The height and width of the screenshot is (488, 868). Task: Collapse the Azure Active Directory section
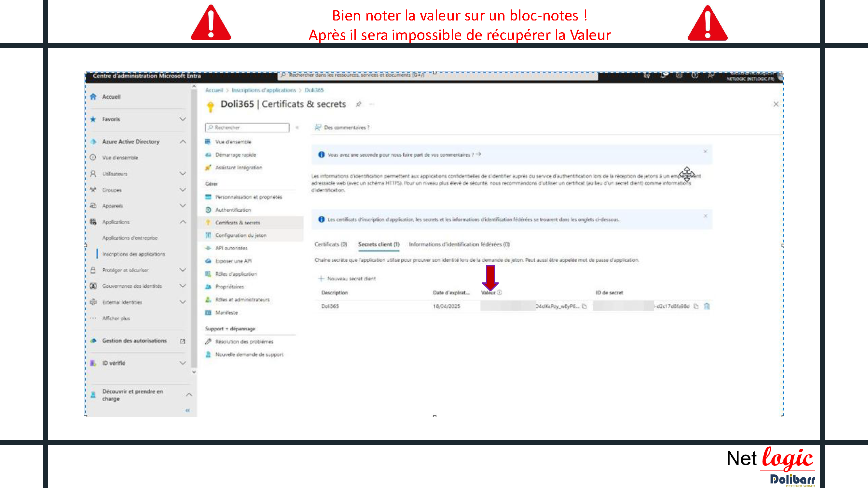[x=183, y=142]
